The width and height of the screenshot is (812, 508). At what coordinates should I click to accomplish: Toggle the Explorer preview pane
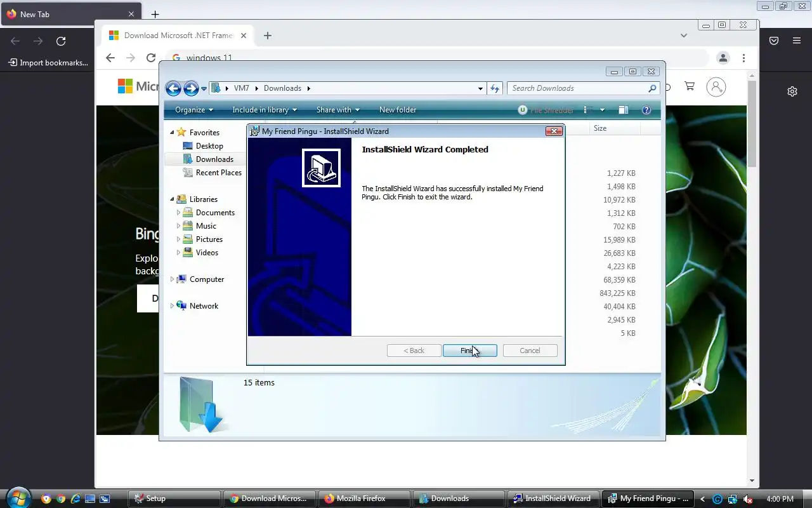(624, 110)
